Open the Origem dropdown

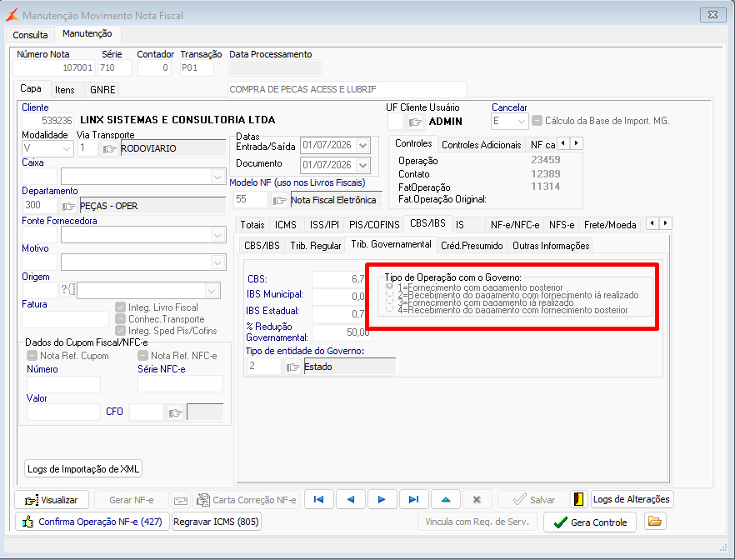(212, 291)
